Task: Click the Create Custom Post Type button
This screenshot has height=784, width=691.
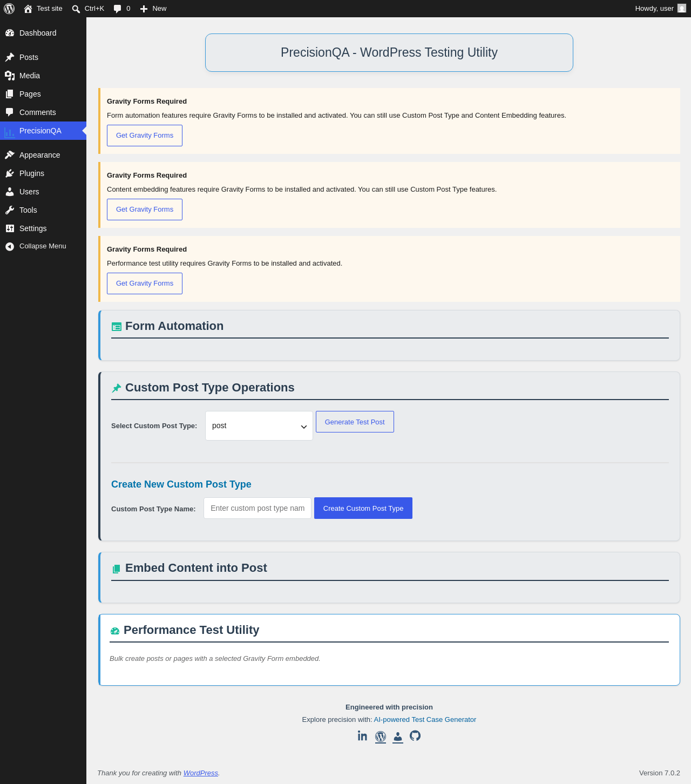Action: pyautogui.click(x=363, y=508)
